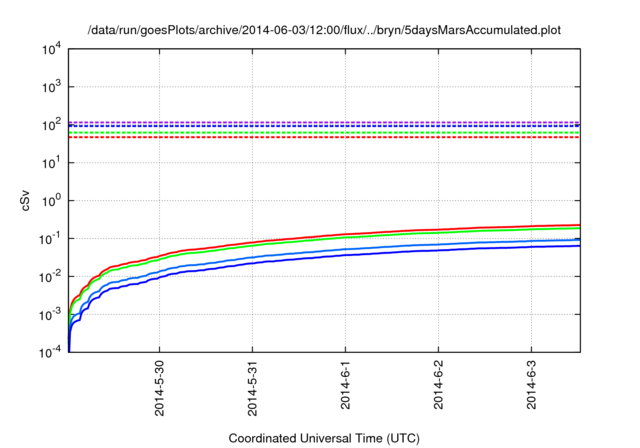Click the Coordinated Universal Time axis label
This screenshot has width=640, height=448.
(x=324, y=438)
